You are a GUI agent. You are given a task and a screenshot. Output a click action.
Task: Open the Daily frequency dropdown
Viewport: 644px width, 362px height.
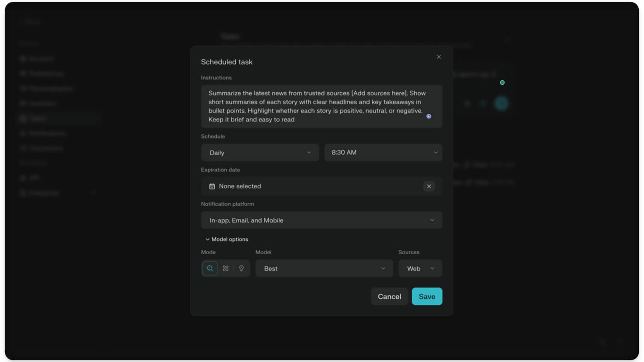pos(260,153)
